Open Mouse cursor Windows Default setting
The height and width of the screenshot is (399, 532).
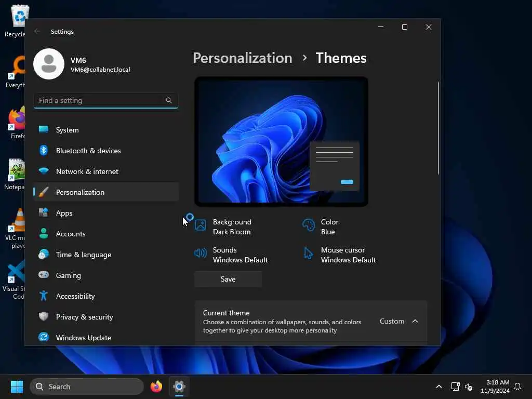(340, 255)
